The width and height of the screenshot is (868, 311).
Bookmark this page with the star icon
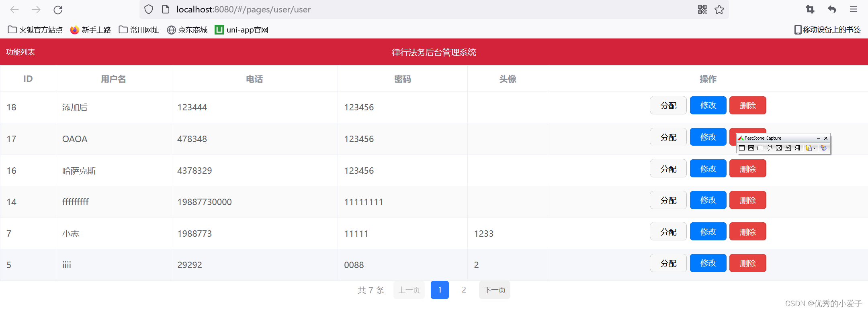pyautogui.click(x=719, y=9)
